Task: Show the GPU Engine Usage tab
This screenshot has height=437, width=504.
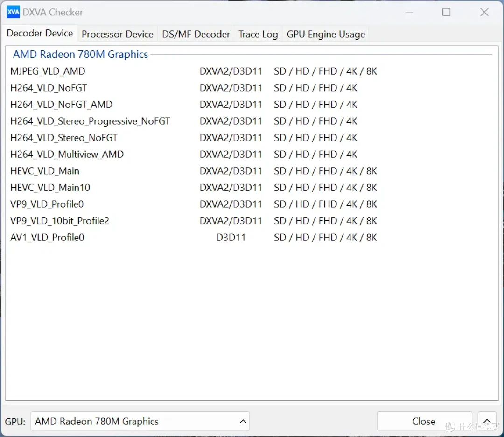Action: click(x=326, y=34)
